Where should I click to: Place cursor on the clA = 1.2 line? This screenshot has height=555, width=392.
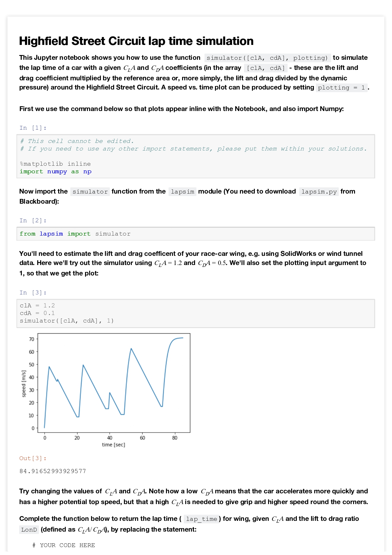(37, 305)
